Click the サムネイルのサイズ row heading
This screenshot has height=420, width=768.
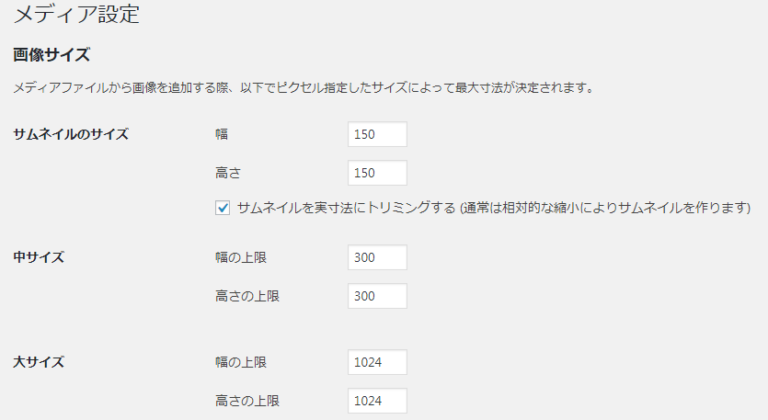point(70,134)
